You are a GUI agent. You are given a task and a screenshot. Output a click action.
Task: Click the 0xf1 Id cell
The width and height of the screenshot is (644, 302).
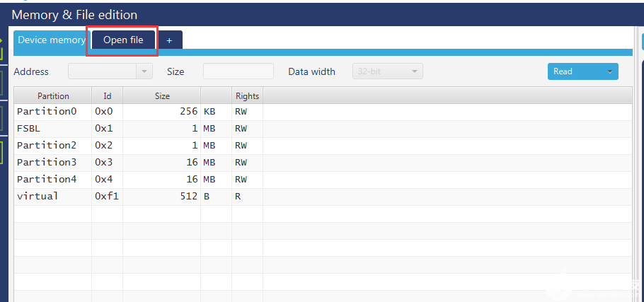point(107,197)
